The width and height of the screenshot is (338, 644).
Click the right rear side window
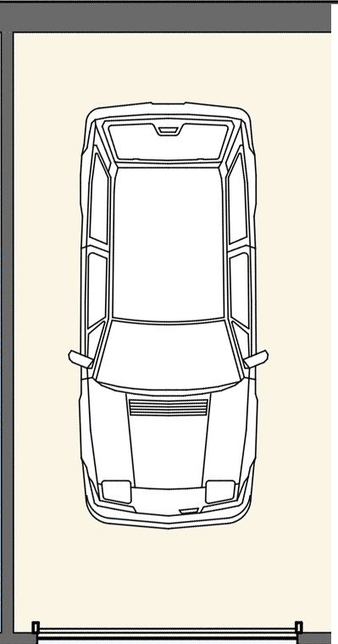[238, 198]
